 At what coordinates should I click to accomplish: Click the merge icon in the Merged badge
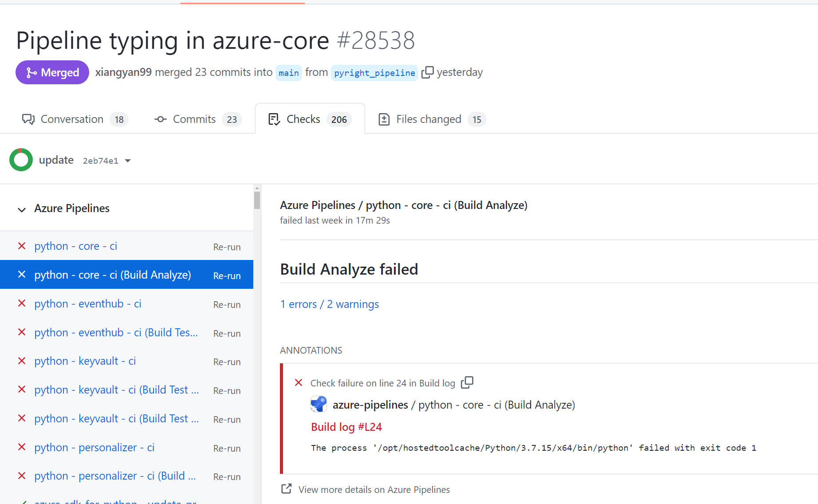point(31,72)
